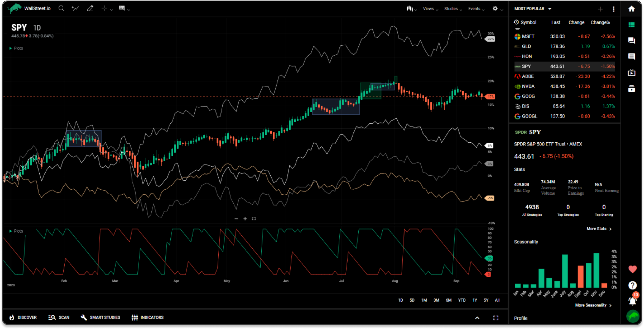The image size is (644, 329).
Task: Open the video TV sidebar icon
Action: tap(631, 73)
